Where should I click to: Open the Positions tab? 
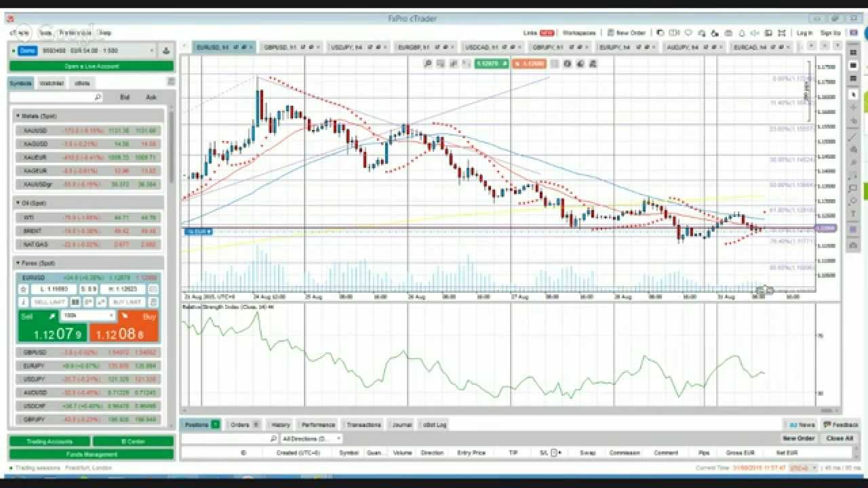pyautogui.click(x=201, y=424)
